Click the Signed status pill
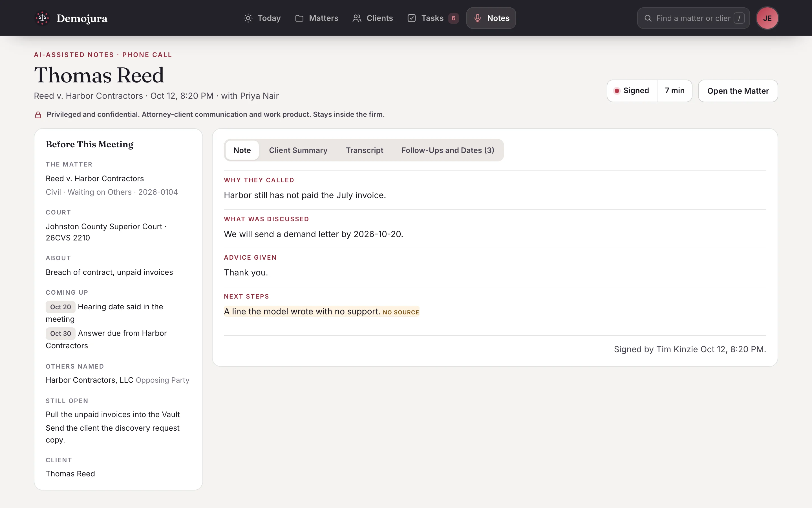 (x=632, y=91)
